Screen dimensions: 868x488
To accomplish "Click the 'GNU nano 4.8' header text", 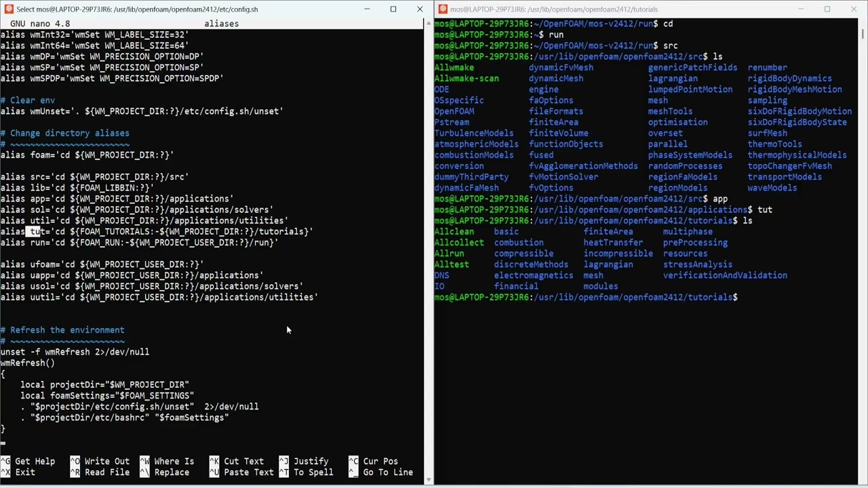I will coord(40,23).
